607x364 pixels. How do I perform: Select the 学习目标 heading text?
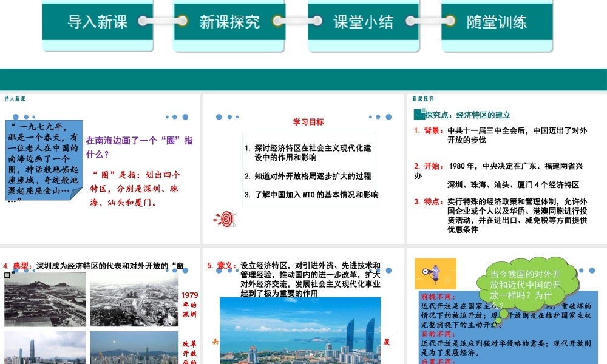pyautogui.click(x=308, y=121)
